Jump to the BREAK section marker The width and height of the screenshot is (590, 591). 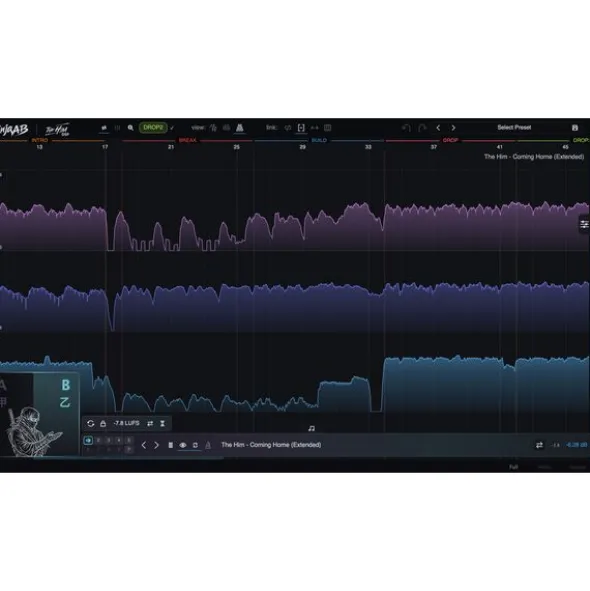coord(187,140)
